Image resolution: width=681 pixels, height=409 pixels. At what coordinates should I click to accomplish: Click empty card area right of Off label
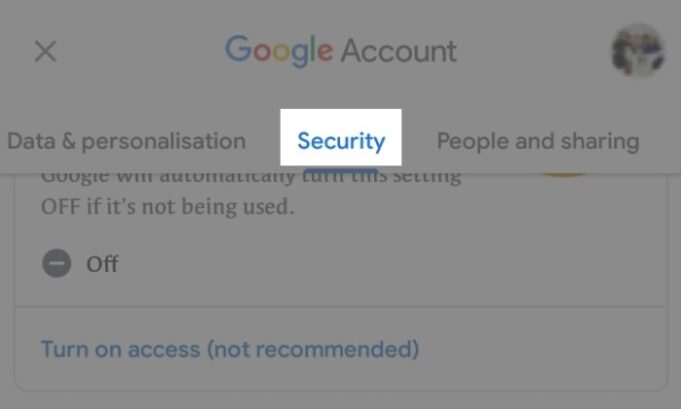point(391,264)
